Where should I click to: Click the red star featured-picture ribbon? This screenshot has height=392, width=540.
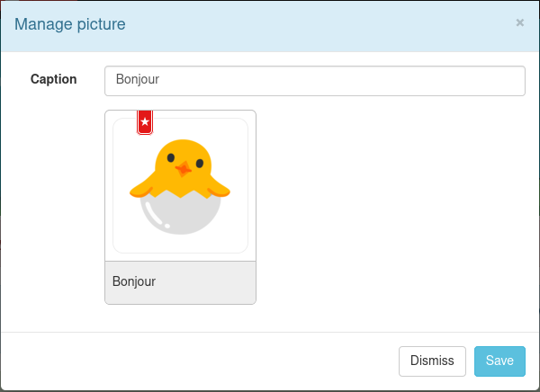pos(144,121)
